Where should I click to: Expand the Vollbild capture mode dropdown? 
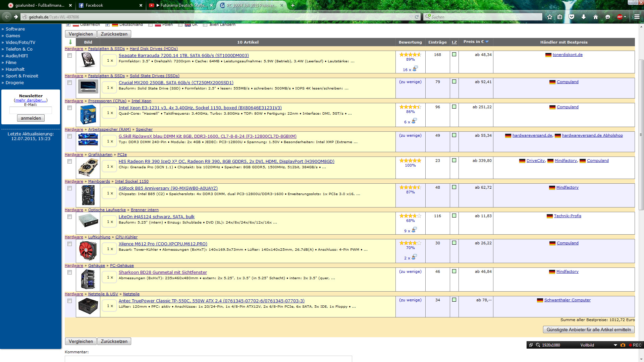pos(615,345)
